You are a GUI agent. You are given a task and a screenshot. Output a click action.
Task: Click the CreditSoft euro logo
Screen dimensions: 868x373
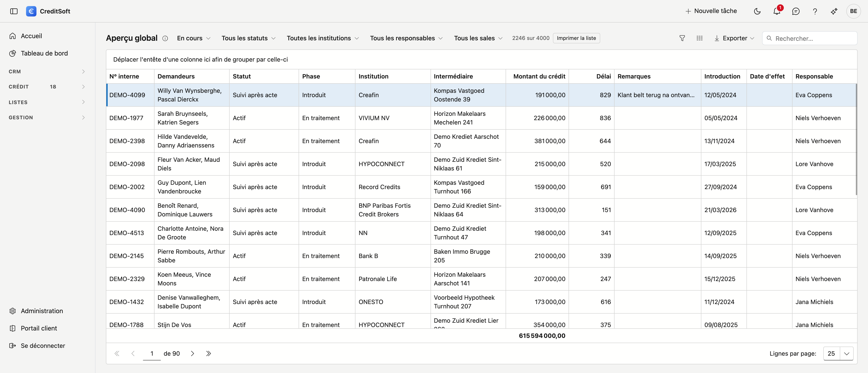click(x=31, y=11)
